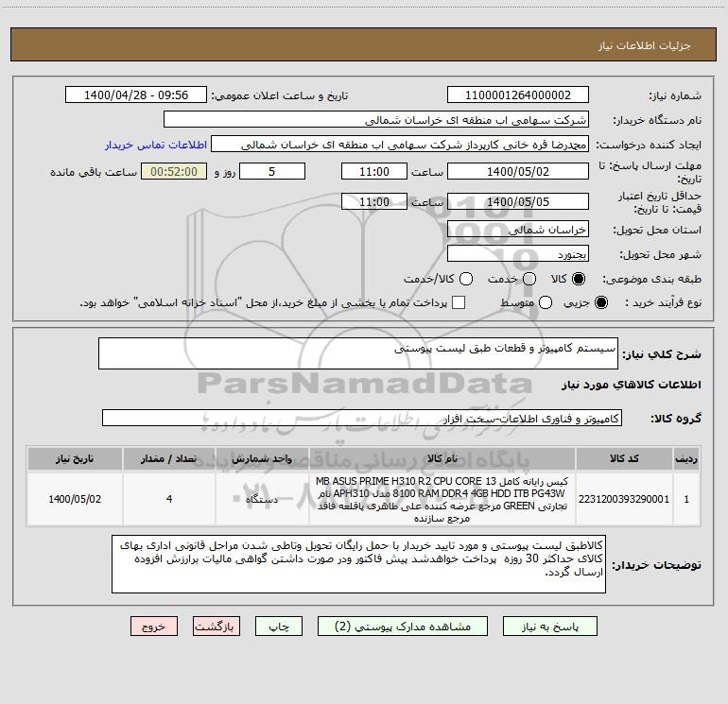Click the شهر محل تحویل field بجنورد
This screenshot has width=728, height=704.
518,254
